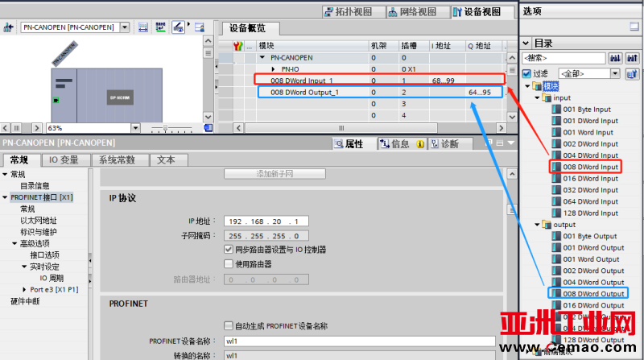
Task: Click the search down icon in catalog
Action: pyautogui.click(x=615, y=59)
